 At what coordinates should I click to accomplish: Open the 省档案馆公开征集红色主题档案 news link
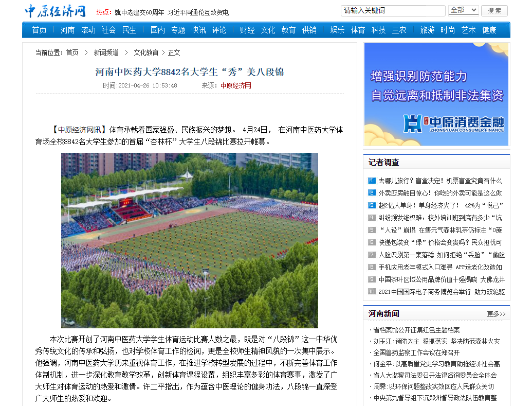coord(416,330)
